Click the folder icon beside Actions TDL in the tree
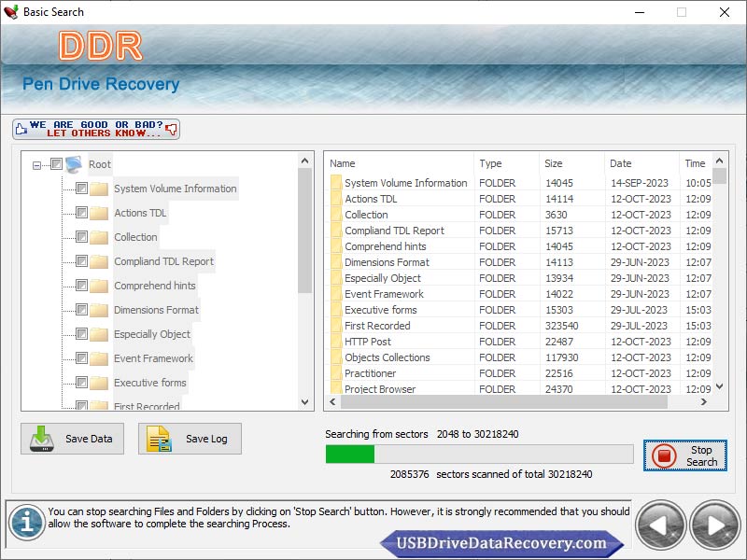Viewport: 747px width, 560px height. click(99, 213)
